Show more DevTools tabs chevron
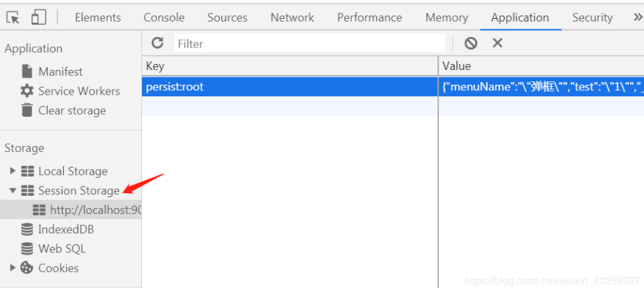The width and height of the screenshot is (644, 288). pos(637,17)
